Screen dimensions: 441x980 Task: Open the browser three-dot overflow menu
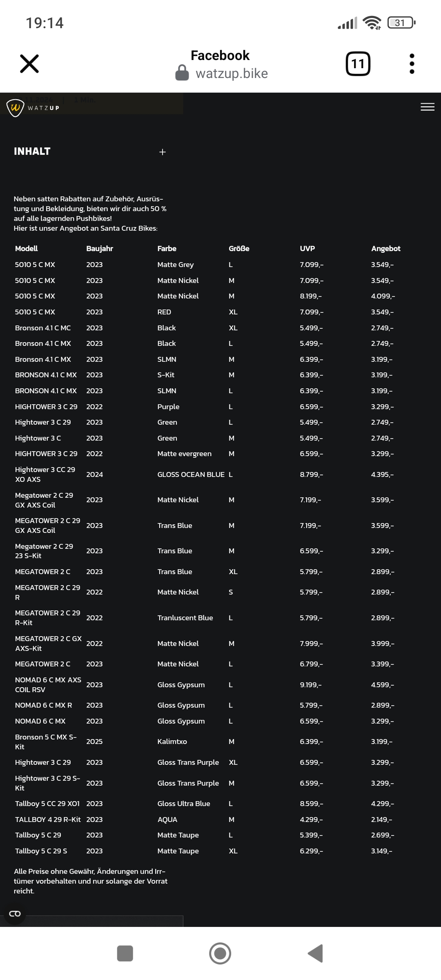(x=412, y=64)
